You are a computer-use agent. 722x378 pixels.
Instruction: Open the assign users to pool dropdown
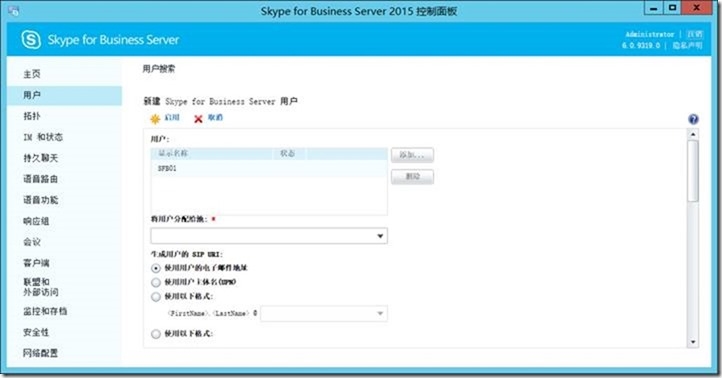click(x=269, y=236)
